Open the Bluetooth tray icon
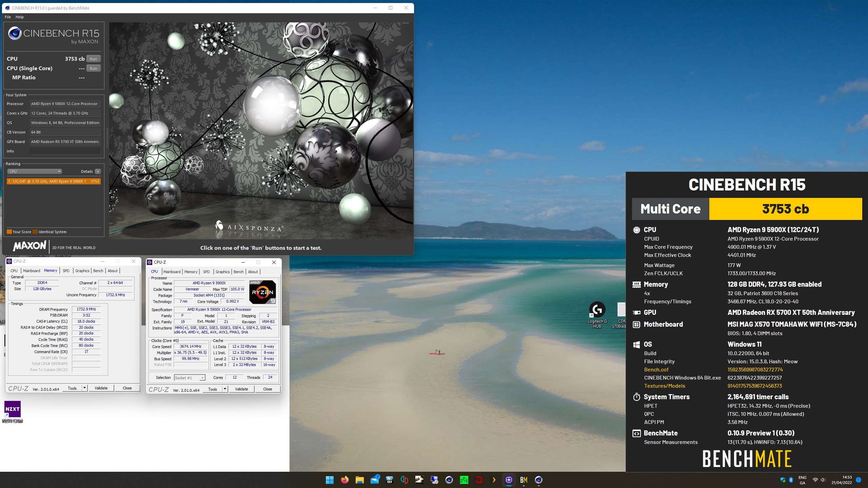Screen dimensions: 868x488 click(x=791, y=480)
